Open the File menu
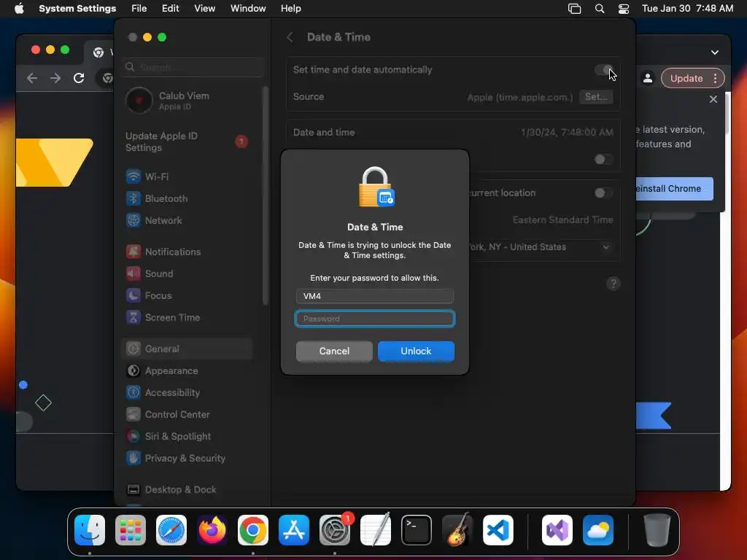Image resolution: width=747 pixels, height=560 pixels. tap(139, 9)
